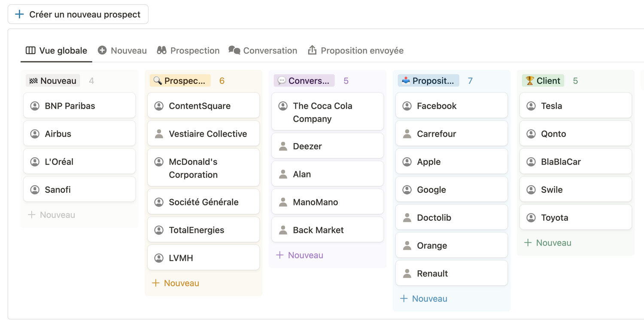Open the Google prospect card
The height and width of the screenshot is (333, 644).
click(451, 189)
